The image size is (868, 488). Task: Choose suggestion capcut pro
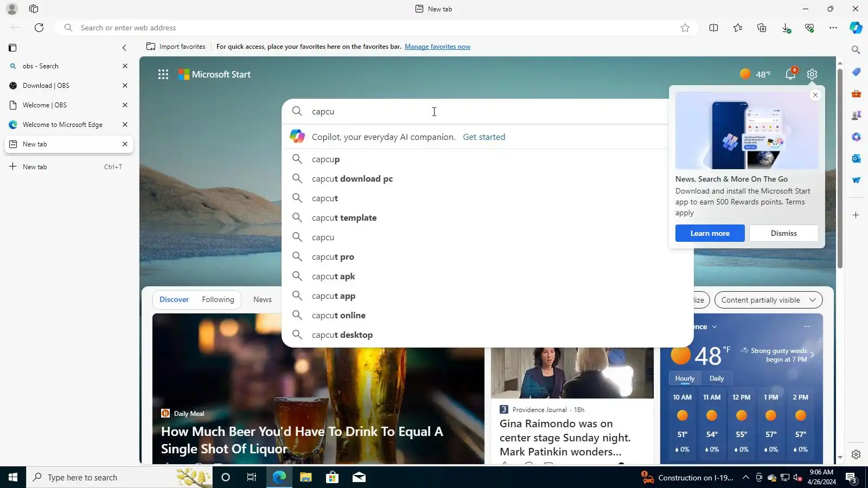(488, 257)
